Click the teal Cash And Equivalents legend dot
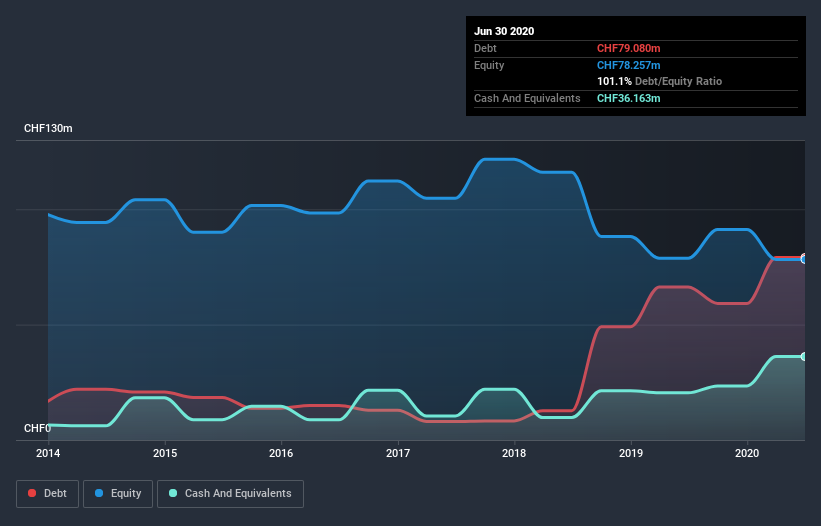 point(173,493)
